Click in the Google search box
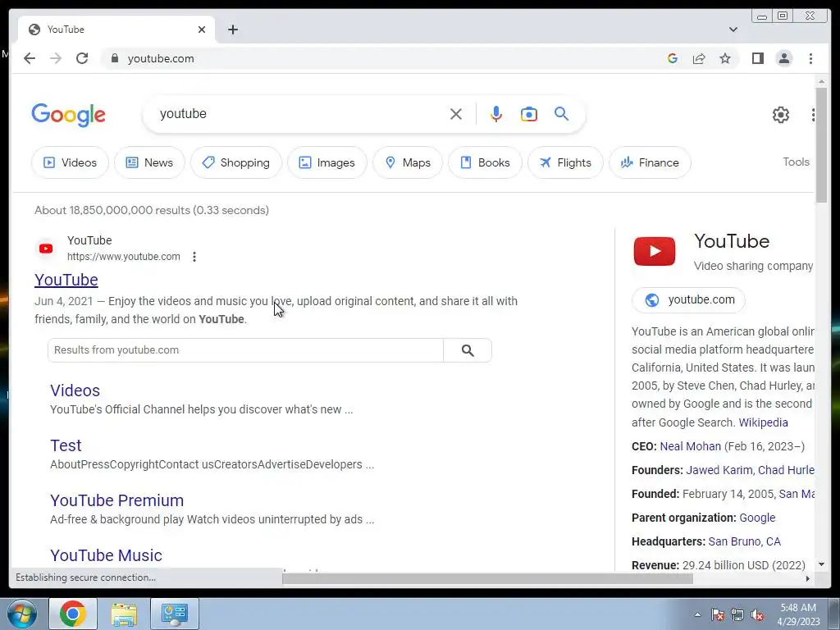 point(300,113)
